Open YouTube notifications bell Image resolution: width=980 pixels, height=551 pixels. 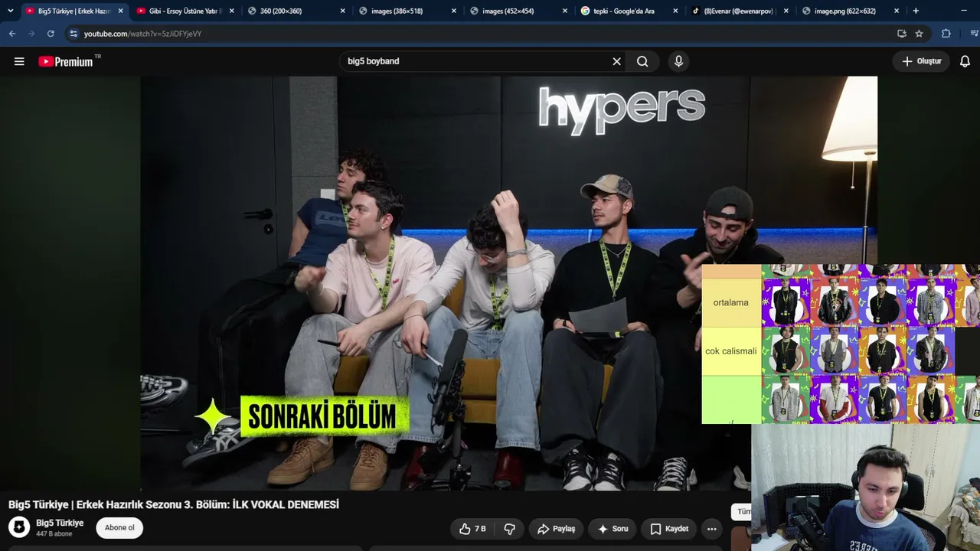coord(965,61)
